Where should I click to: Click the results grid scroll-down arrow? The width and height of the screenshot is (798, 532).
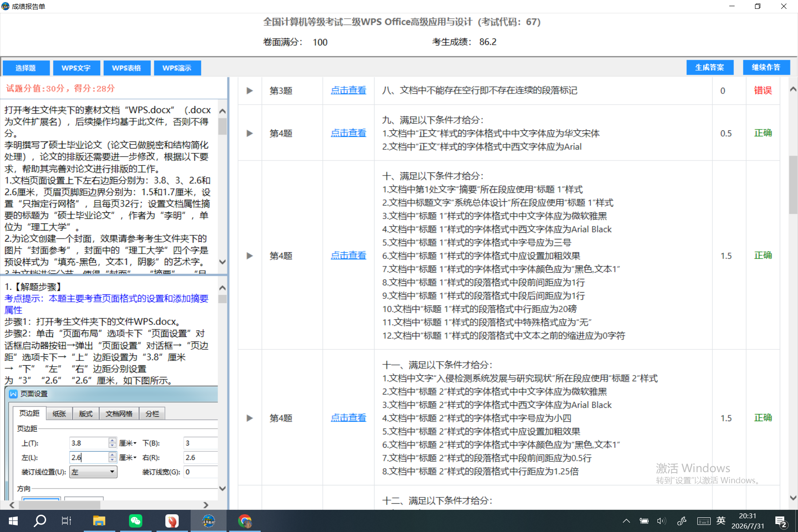point(793,498)
